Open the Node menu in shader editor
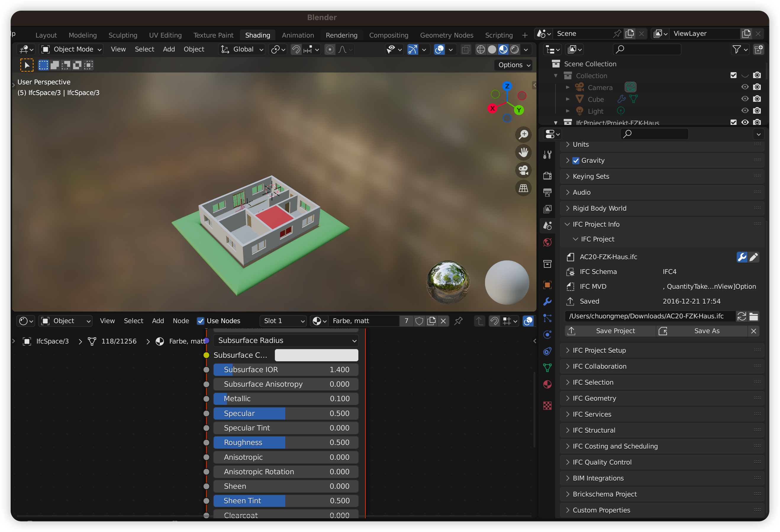 coord(181,321)
